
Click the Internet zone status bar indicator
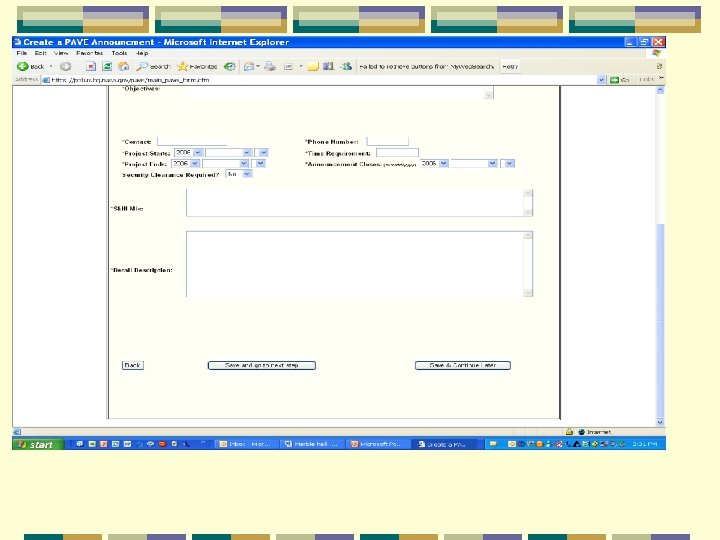595,432
